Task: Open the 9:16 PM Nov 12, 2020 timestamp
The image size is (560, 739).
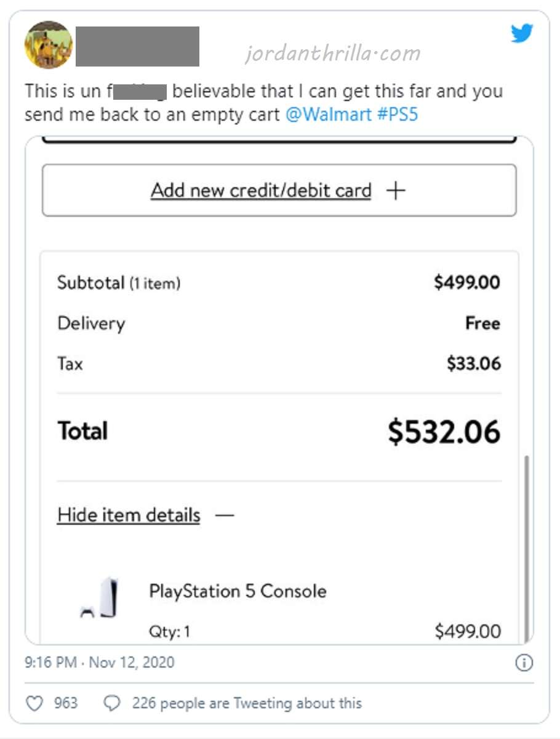Action: 99,663
